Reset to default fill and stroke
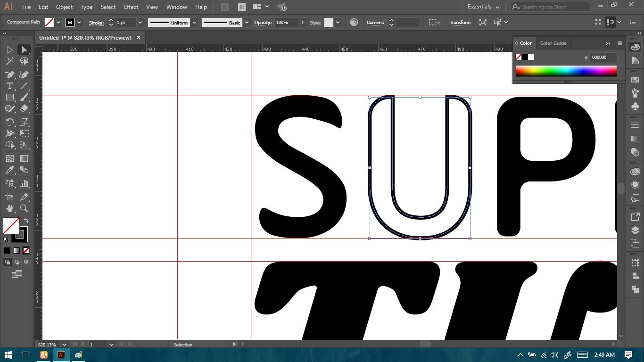 click(x=6, y=239)
